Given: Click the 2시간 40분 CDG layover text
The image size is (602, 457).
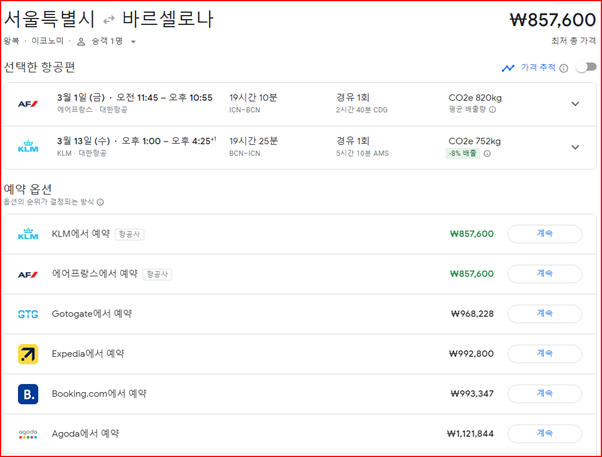Looking at the screenshot, I should point(362,110).
